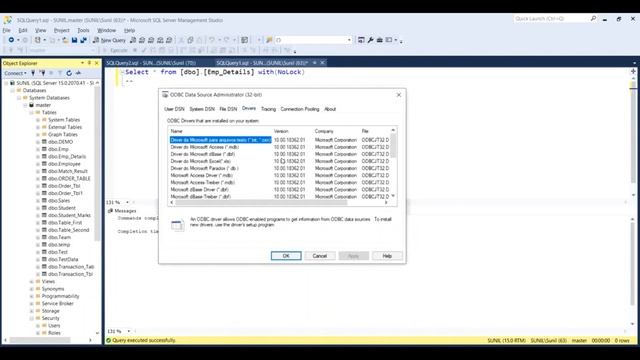Image resolution: width=640 pixels, height=360 pixels.
Task: Click the Toolbox icon in toolbar
Action: pos(380,40)
